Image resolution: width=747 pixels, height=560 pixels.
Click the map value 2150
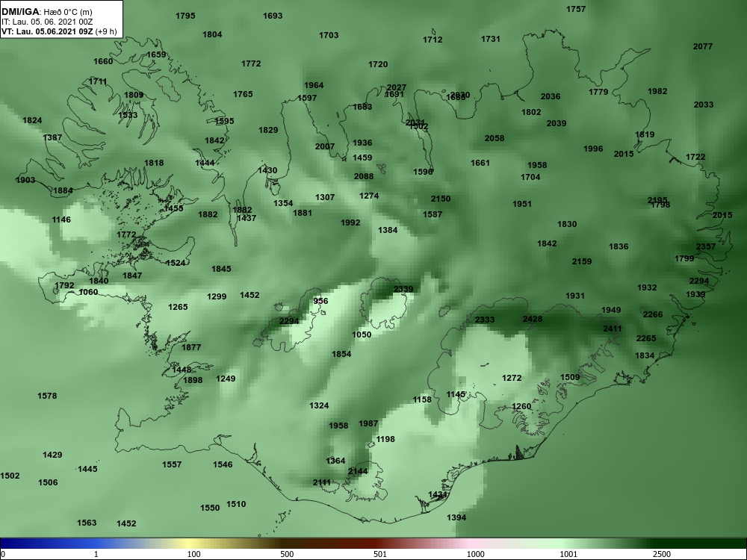pyautogui.click(x=440, y=199)
